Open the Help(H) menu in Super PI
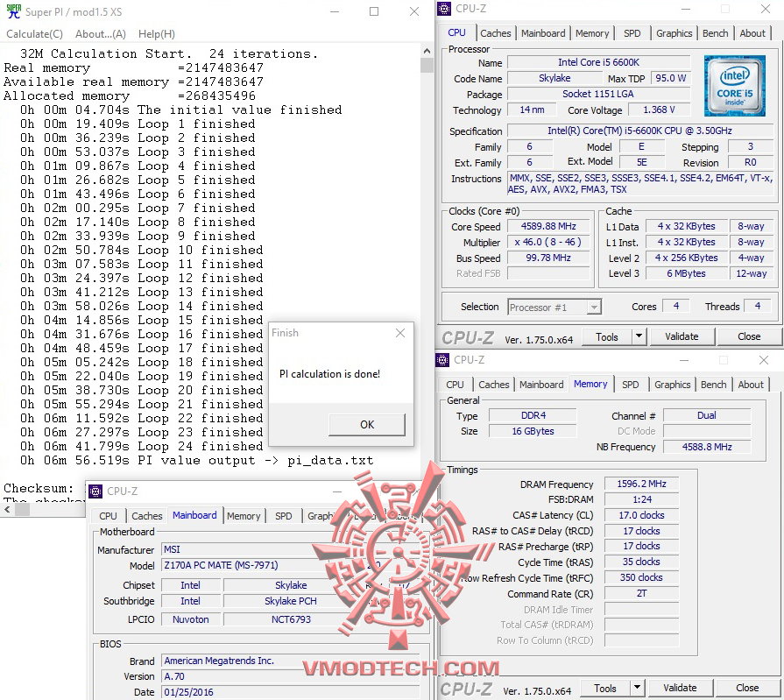 157,34
